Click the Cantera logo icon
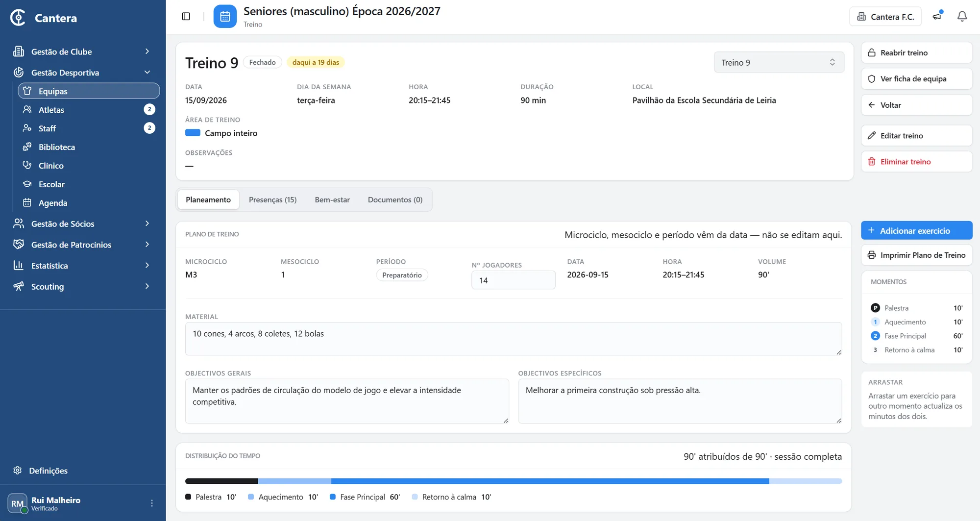980x521 pixels. pyautogui.click(x=18, y=18)
